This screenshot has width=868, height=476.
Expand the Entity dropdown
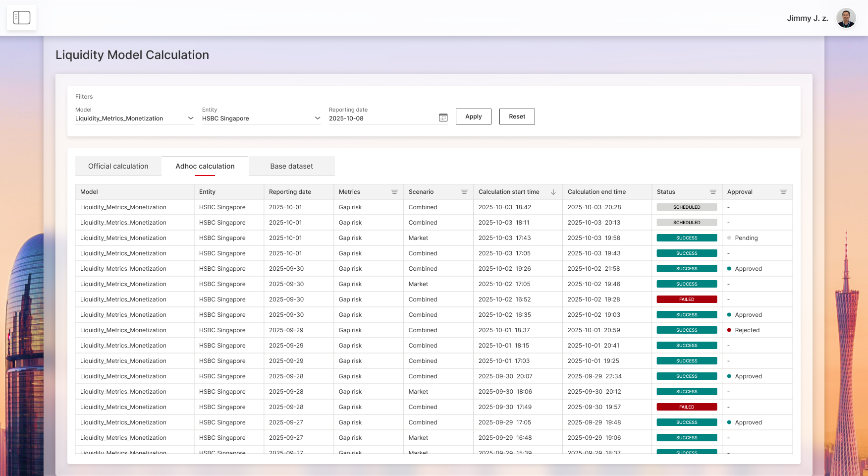(x=317, y=118)
